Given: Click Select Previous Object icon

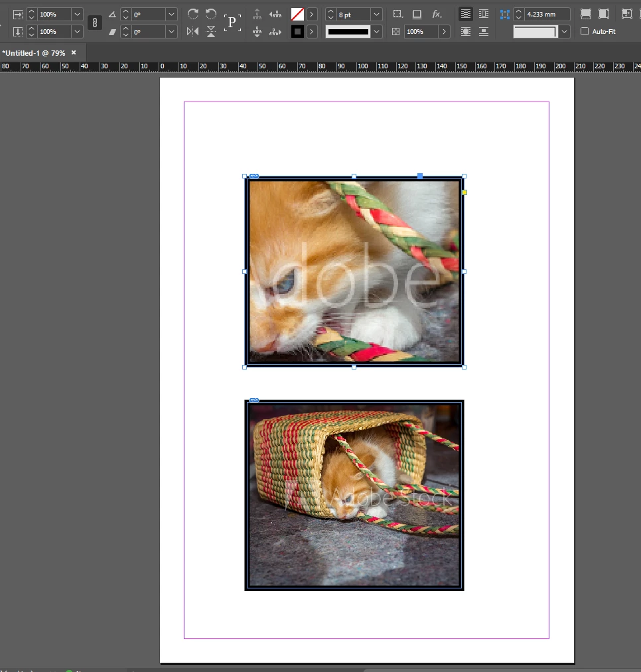Looking at the screenshot, I should pos(275,14).
